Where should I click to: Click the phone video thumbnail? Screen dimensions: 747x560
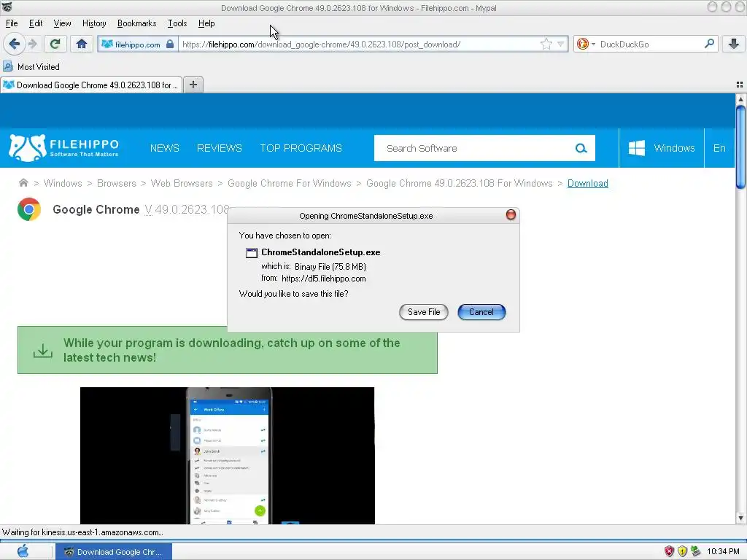pos(228,456)
